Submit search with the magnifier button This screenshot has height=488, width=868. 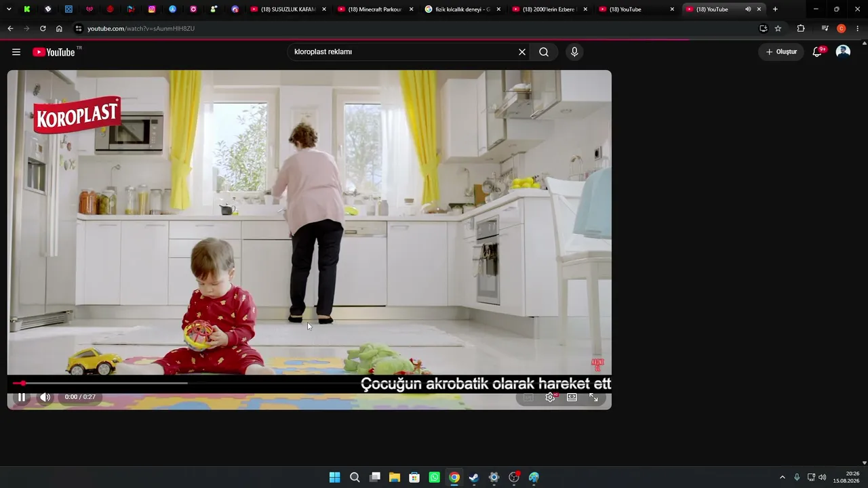coord(544,52)
